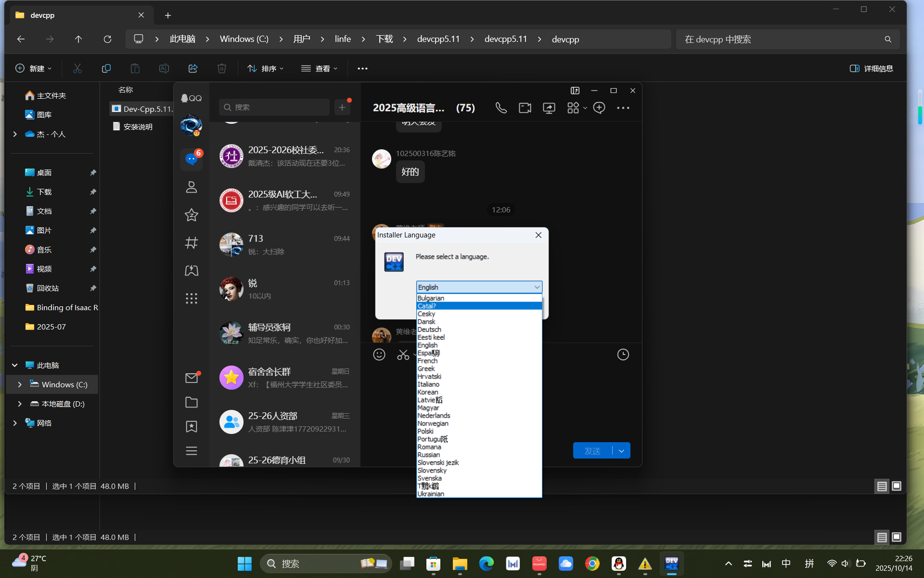Open the send button dropdown arrow

pos(621,451)
